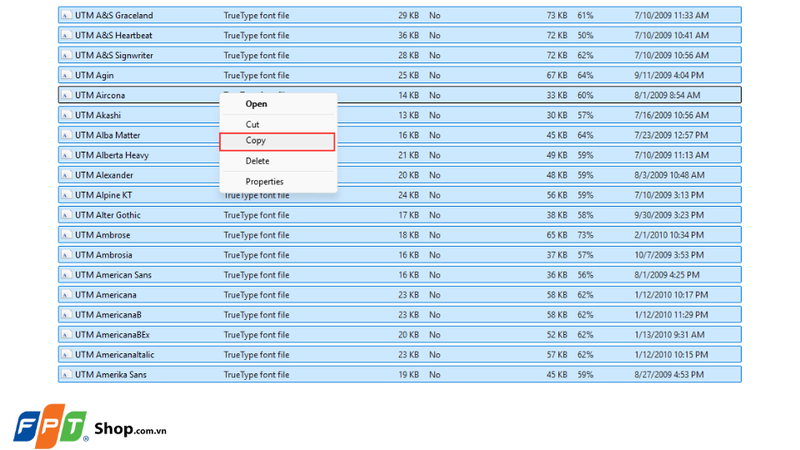Click the UTM A&S Graceland font file icon
Image resolution: width=800 pixels, height=450 pixels.
pyautogui.click(x=66, y=15)
